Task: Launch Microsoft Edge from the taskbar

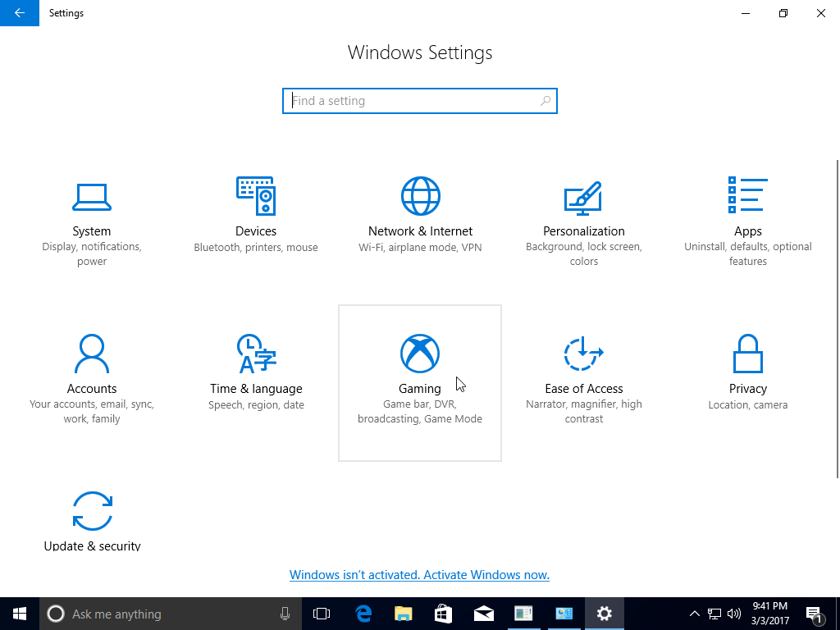Action: pyautogui.click(x=363, y=614)
